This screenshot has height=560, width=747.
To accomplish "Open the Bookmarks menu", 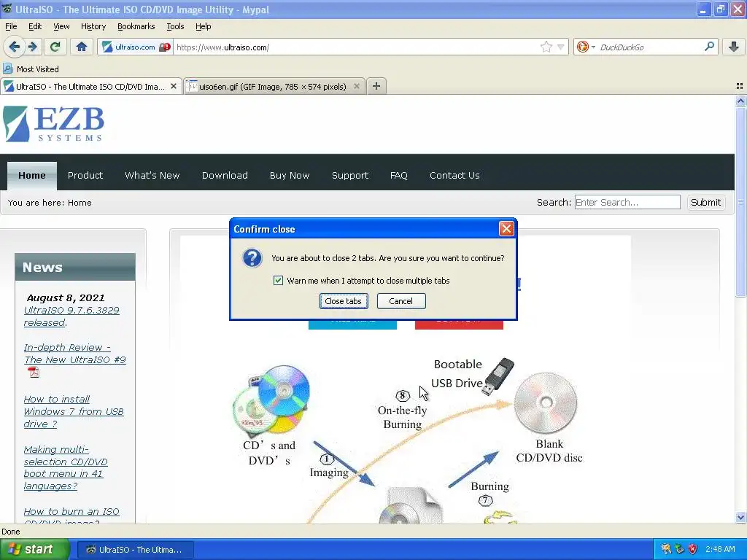I will tap(136, 26).
